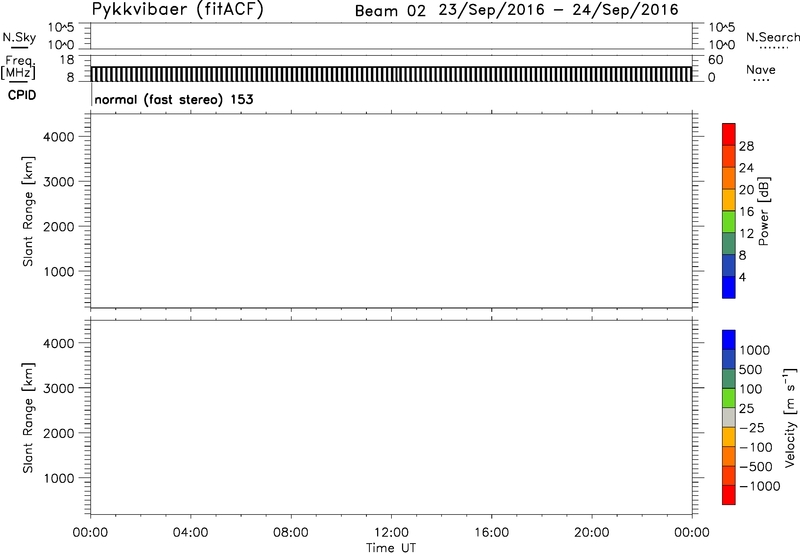The image size is (800, 554).
Task: Click the lower panel Slant Range [km] label
Action: [28, 418]
